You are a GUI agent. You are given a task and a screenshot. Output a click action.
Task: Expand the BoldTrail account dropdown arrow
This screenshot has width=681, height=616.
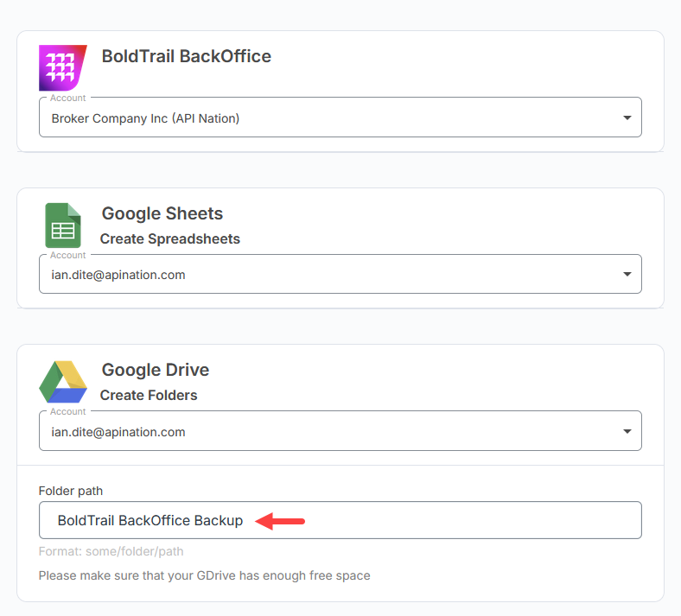[x=627, y=117]
